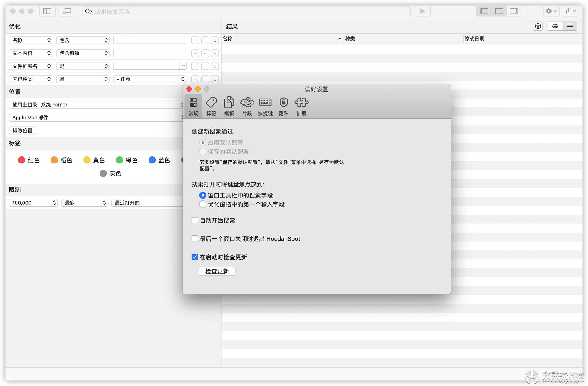The image size is (588, 386).
Task: Open options menu for 文本内容 row
Action: (215, 53)
